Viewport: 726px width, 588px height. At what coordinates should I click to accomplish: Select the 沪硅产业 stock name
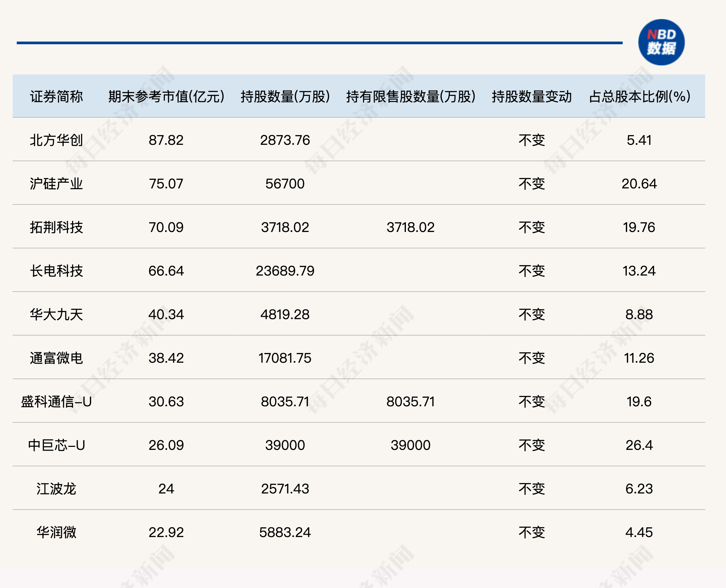click(56, 184)
